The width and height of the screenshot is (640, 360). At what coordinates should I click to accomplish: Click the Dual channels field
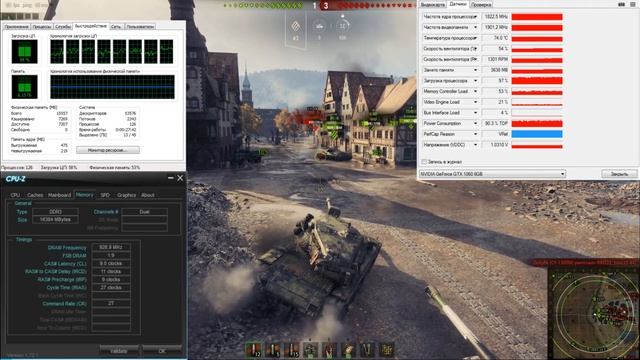coord(144,212)
